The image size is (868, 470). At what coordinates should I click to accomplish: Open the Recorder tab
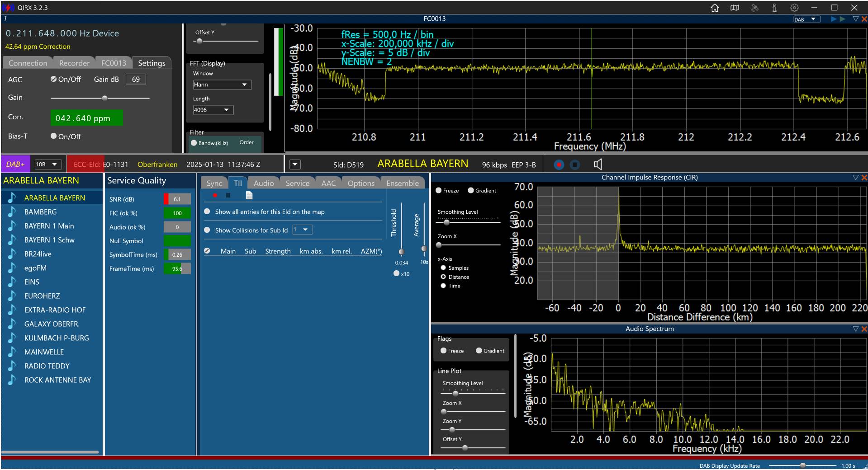click(x=74, y=63)
